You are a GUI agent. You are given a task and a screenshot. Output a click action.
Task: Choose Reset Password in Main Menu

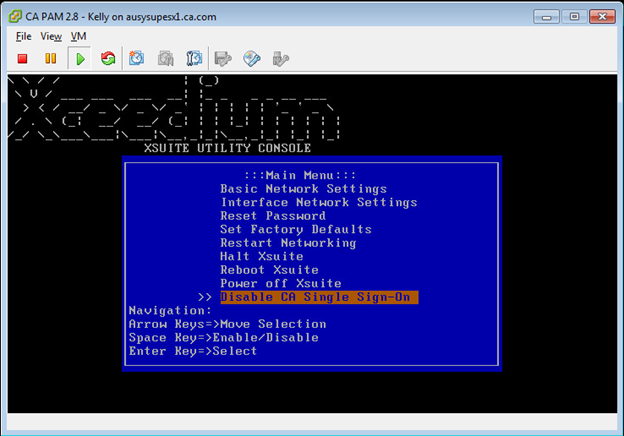point(273,216)
